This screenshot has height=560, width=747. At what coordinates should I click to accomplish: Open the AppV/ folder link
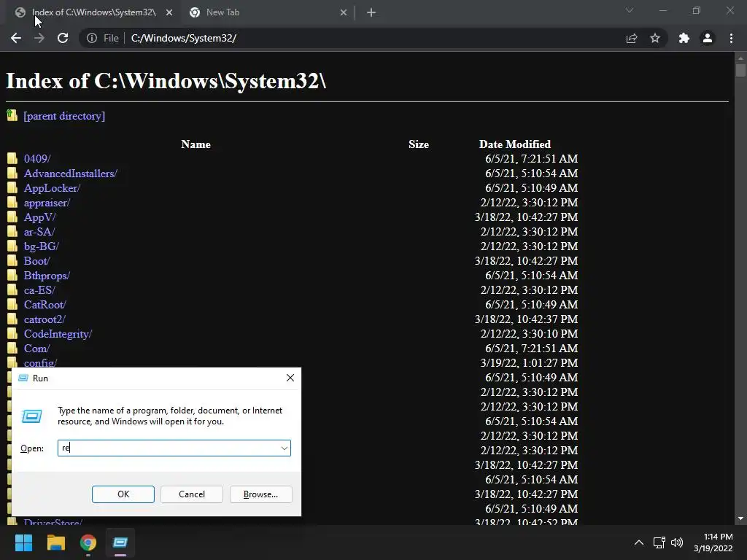click(x=40, y=217)
